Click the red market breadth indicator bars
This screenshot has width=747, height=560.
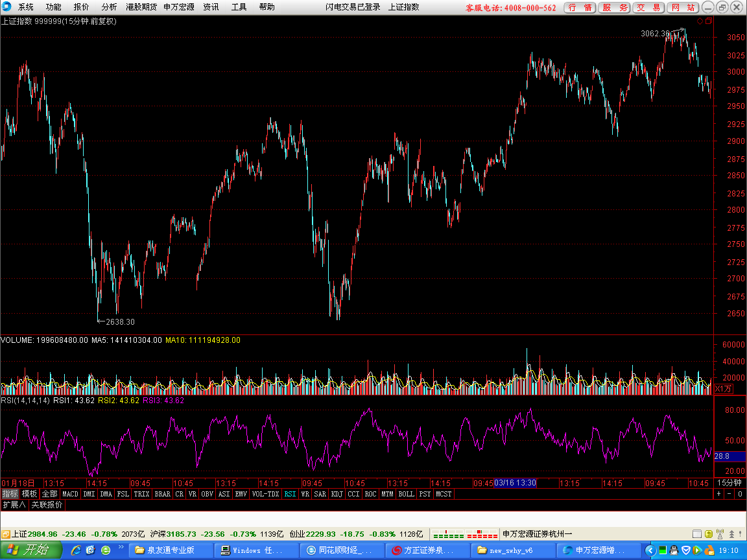click(482, 534)
